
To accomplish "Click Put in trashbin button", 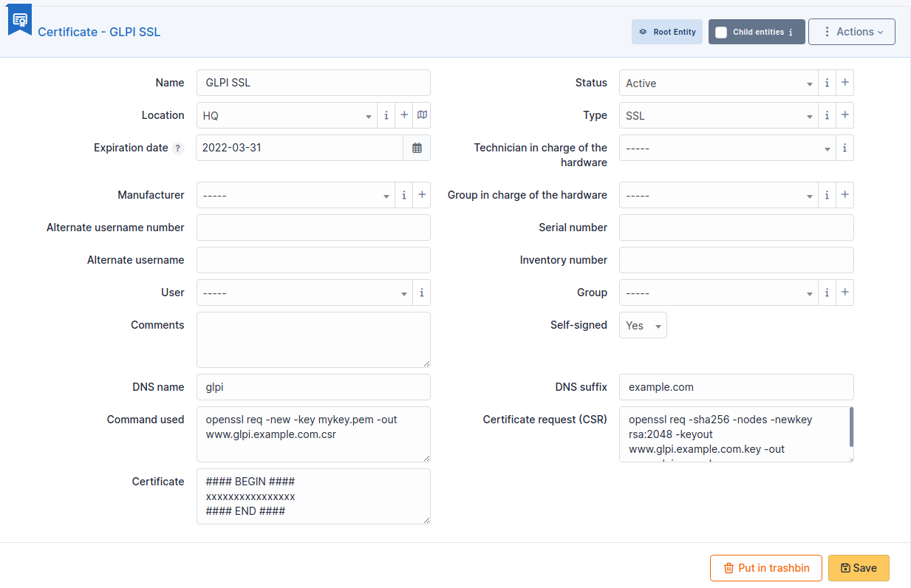I will [766, 568].
